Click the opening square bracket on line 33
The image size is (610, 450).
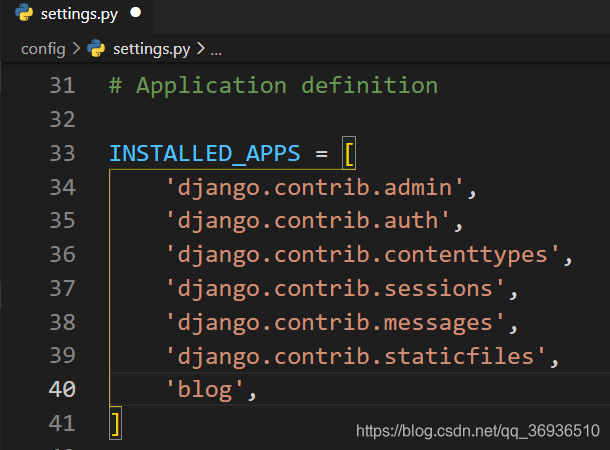coord(349,153)
